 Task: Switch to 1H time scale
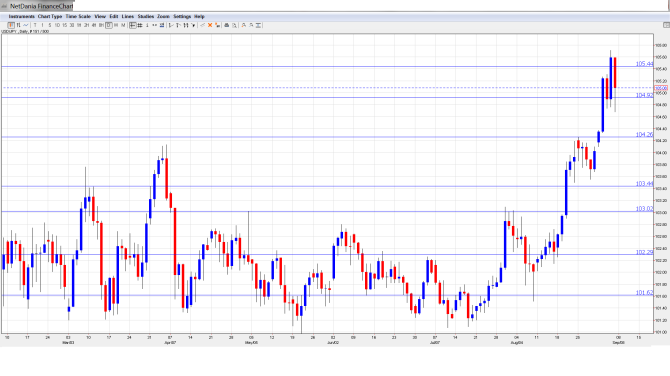coord(79,25)
